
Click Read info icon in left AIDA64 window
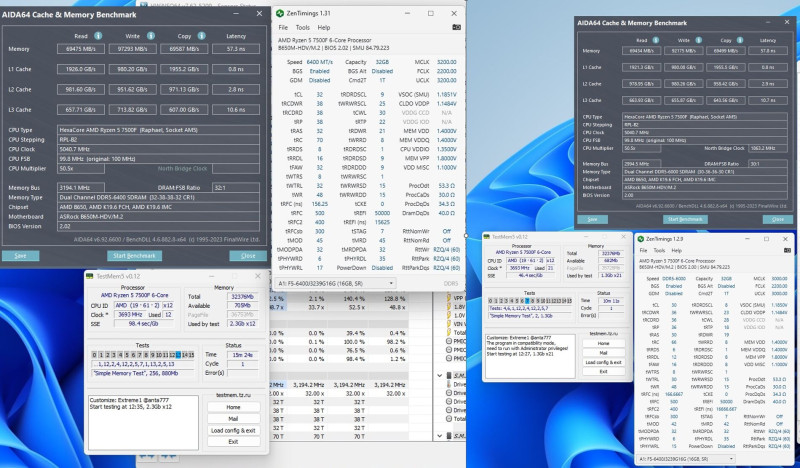coord(97,36)
